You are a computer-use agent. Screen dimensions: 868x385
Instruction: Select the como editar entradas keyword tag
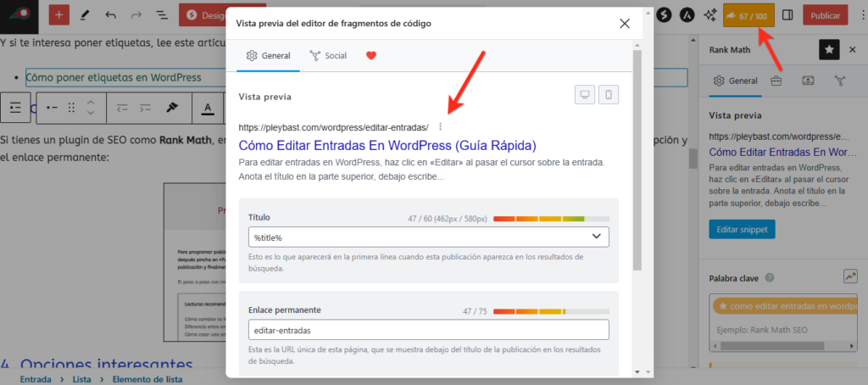click(785, 306)
